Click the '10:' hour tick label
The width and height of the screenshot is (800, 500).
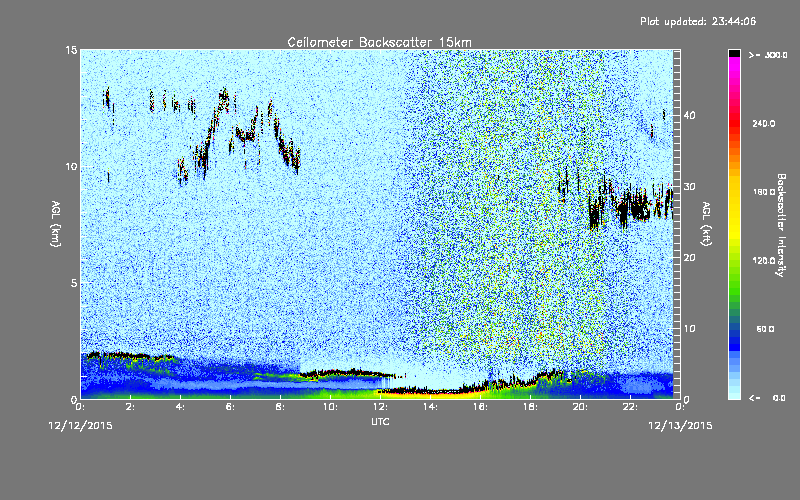[331, 407]
